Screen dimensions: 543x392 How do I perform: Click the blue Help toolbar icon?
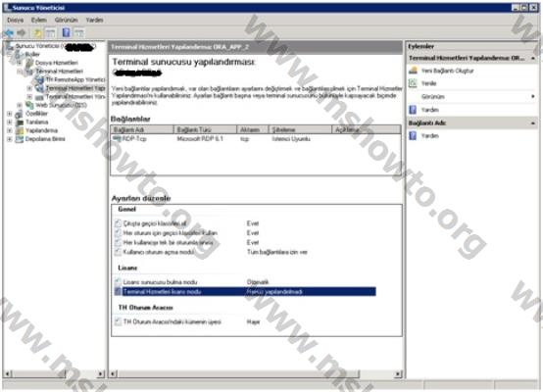click(x=66, y=32)
